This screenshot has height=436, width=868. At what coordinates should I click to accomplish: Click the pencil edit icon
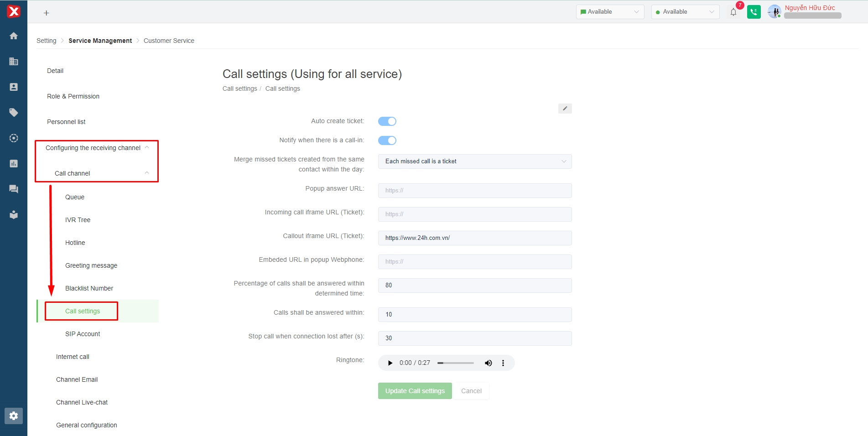coord(565,109)
